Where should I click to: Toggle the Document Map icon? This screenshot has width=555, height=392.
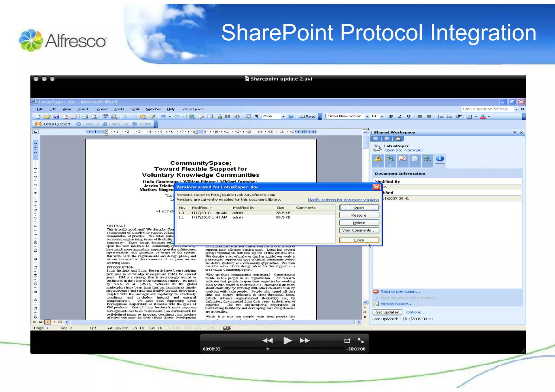click(x=248, y=116)
